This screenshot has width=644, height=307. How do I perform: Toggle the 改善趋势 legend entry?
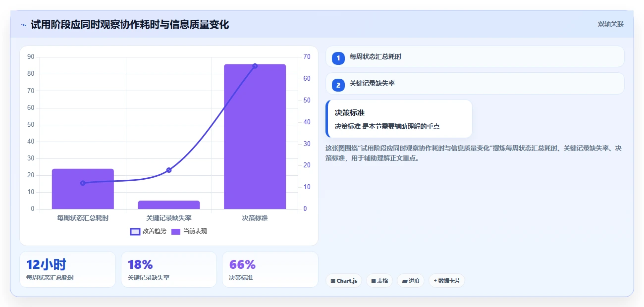(x=148, y=231)
